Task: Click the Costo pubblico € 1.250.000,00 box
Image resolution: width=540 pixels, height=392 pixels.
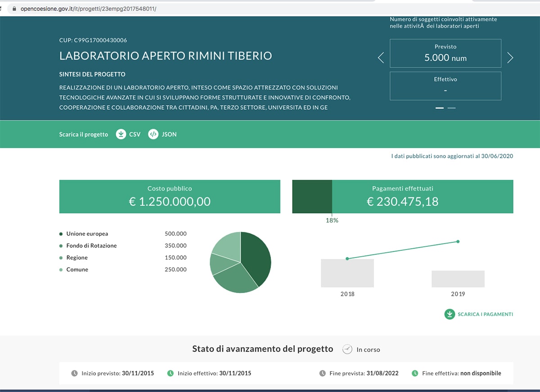Action: (x=170, y=196)
